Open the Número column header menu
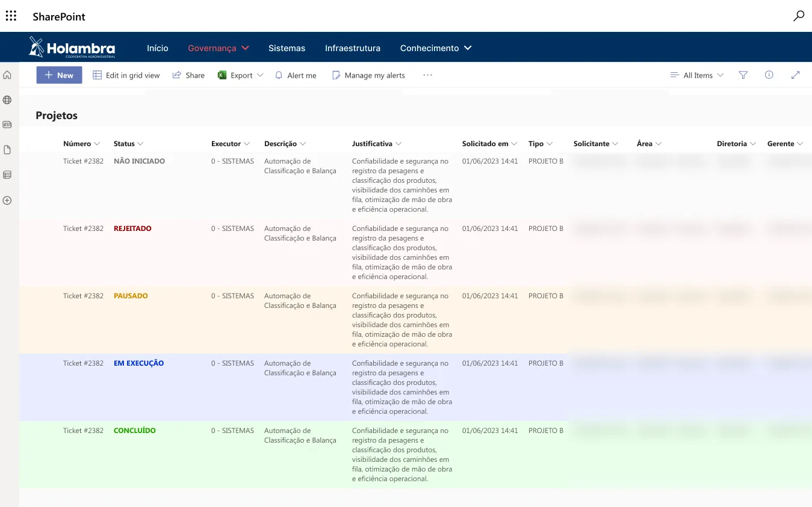 [x=82, y=144]
